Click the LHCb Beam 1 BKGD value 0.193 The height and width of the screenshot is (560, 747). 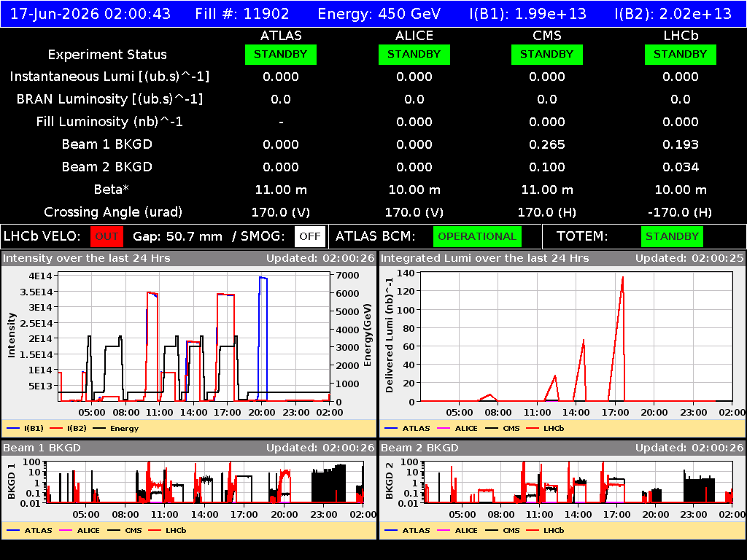(681, 145)
